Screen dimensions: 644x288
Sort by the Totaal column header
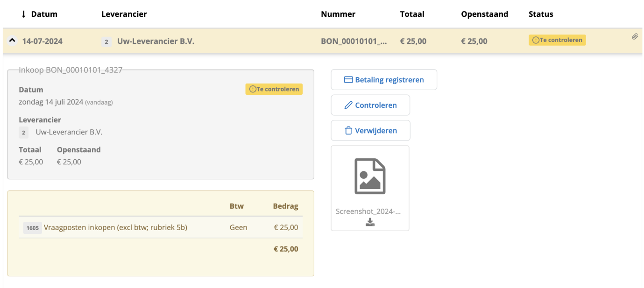pyautogui.click(x=412, y=14)
